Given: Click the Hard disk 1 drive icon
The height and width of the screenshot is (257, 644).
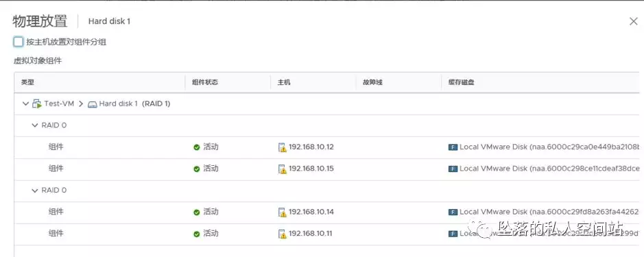Looking at the screenshot, I should point(93,104).
